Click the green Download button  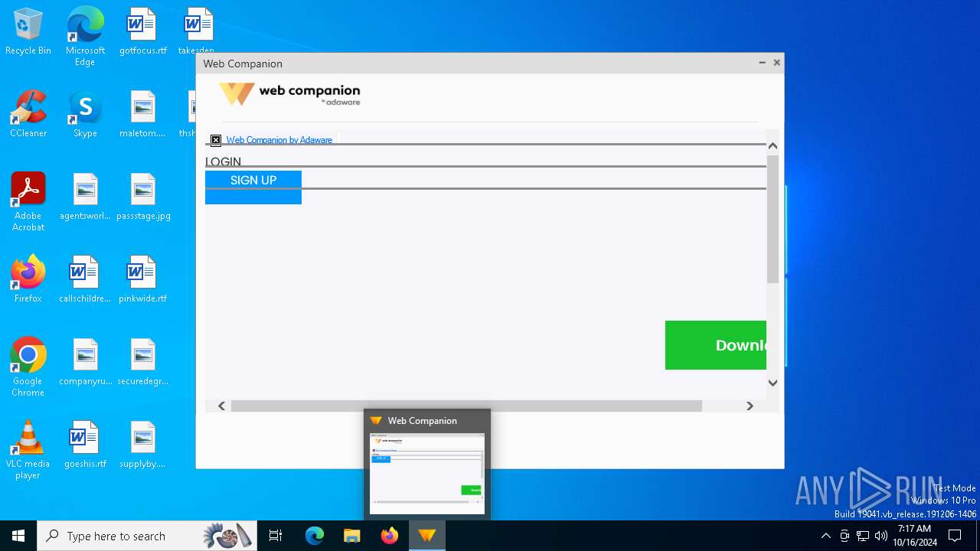pyautogui.click(x=716, y=345)
